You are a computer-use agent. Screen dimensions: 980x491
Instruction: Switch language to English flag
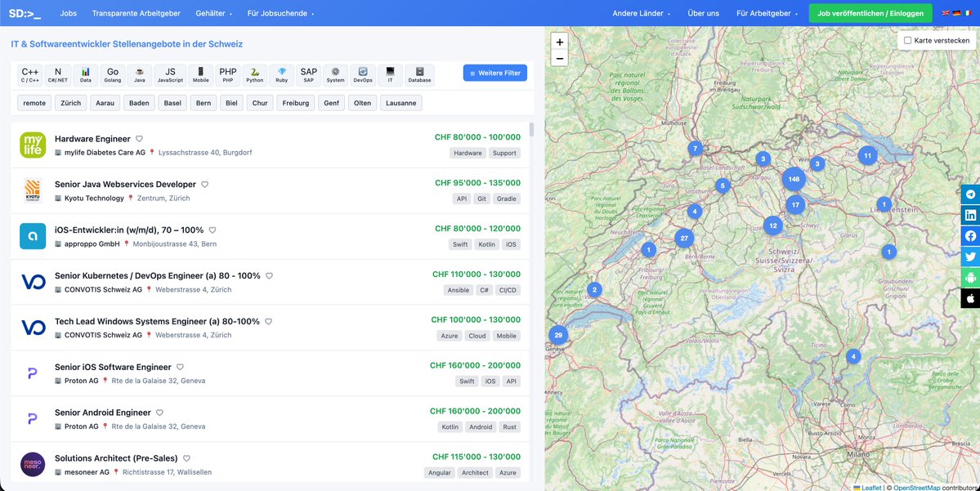[946, 13]
